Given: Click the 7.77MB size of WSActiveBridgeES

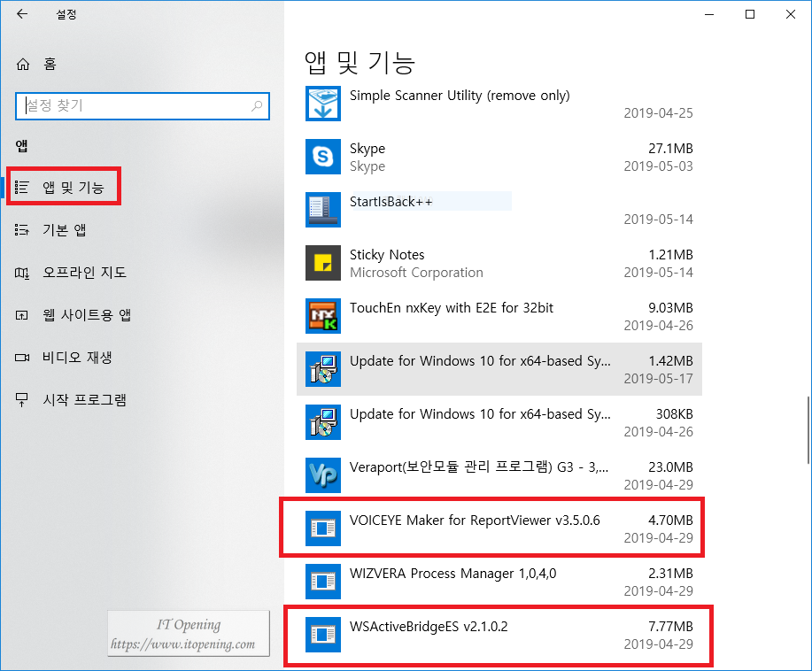Looking at the screenshot, I should point(670,627).
